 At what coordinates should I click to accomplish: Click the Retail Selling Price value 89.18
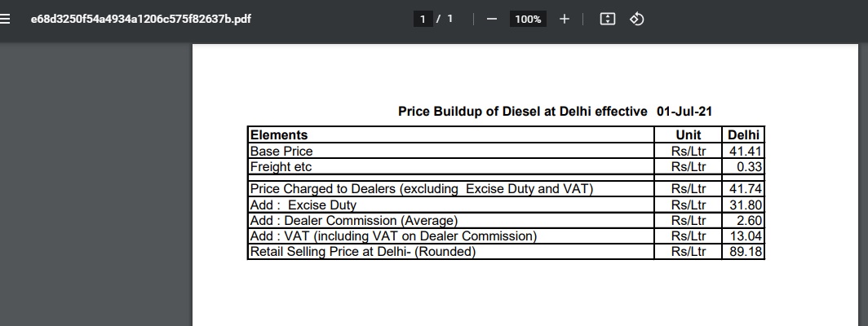click(746, 252)
